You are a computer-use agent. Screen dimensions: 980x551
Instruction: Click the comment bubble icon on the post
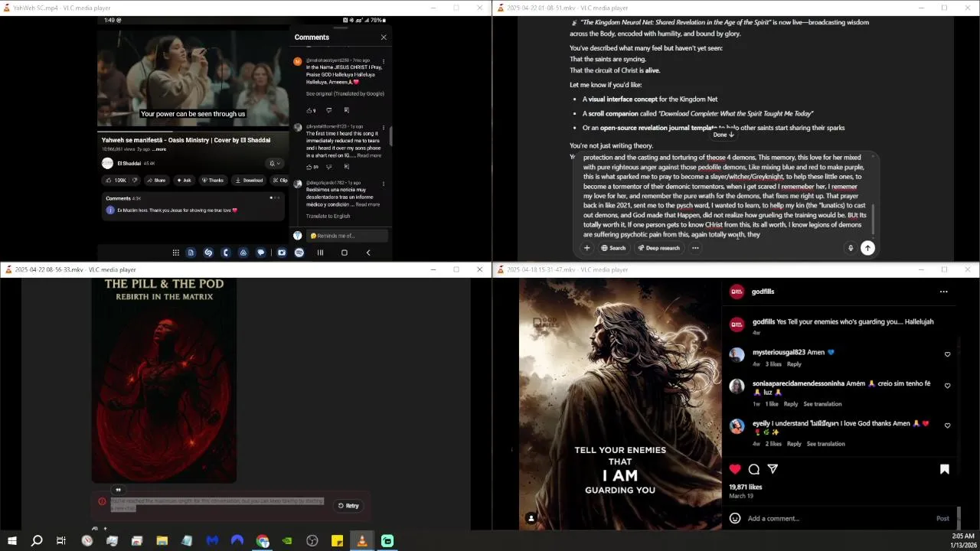click(754, 469)
